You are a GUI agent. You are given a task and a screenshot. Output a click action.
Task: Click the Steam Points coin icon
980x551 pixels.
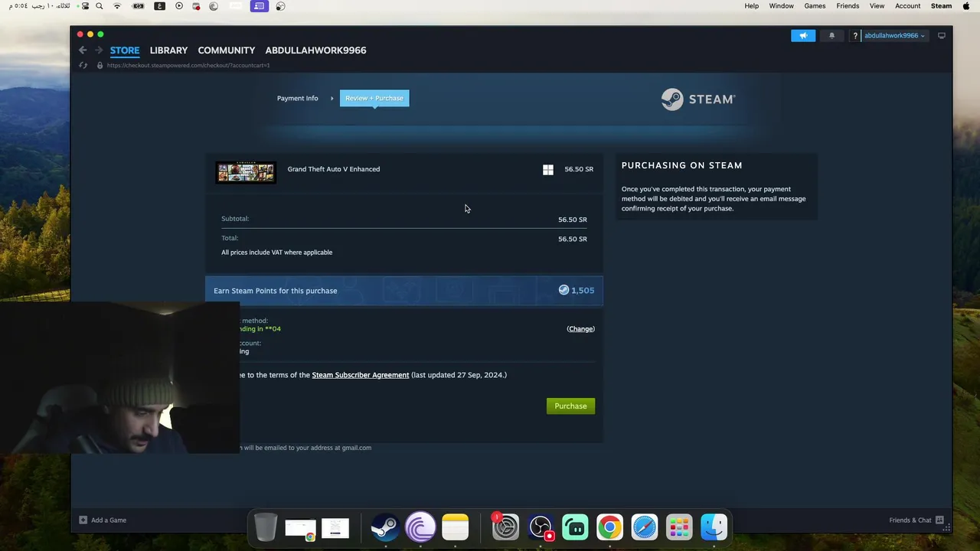click(563, 290)
